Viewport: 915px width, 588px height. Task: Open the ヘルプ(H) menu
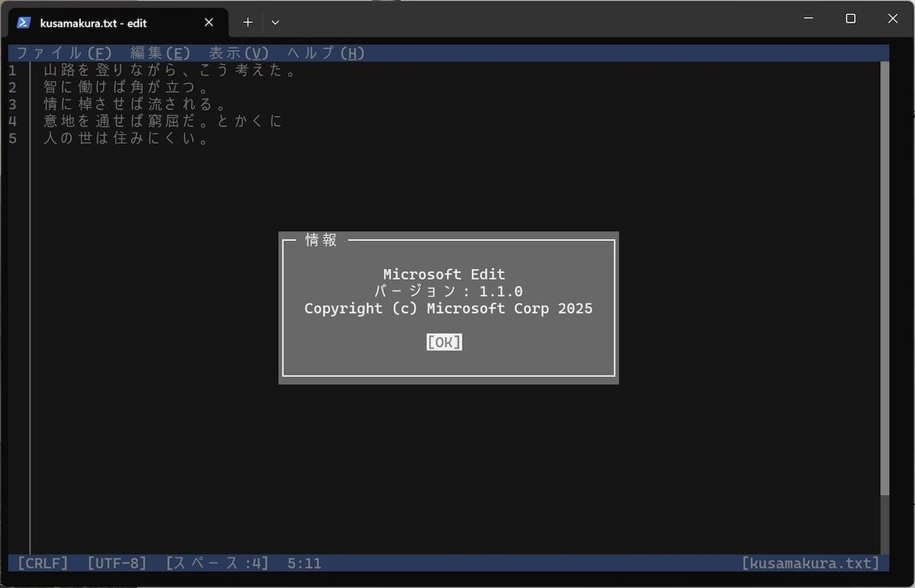[x=326, y=53]
